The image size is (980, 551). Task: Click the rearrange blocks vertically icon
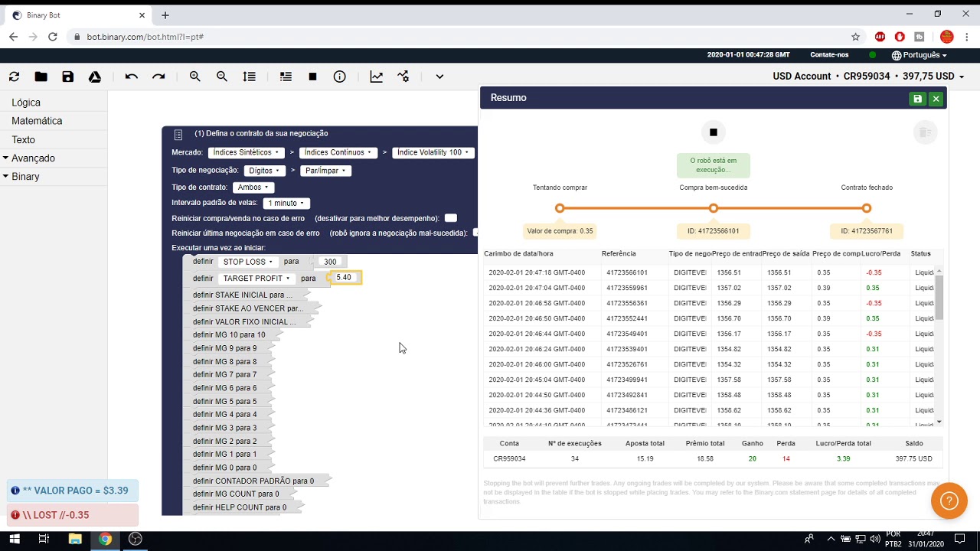[x=250, y=77]
